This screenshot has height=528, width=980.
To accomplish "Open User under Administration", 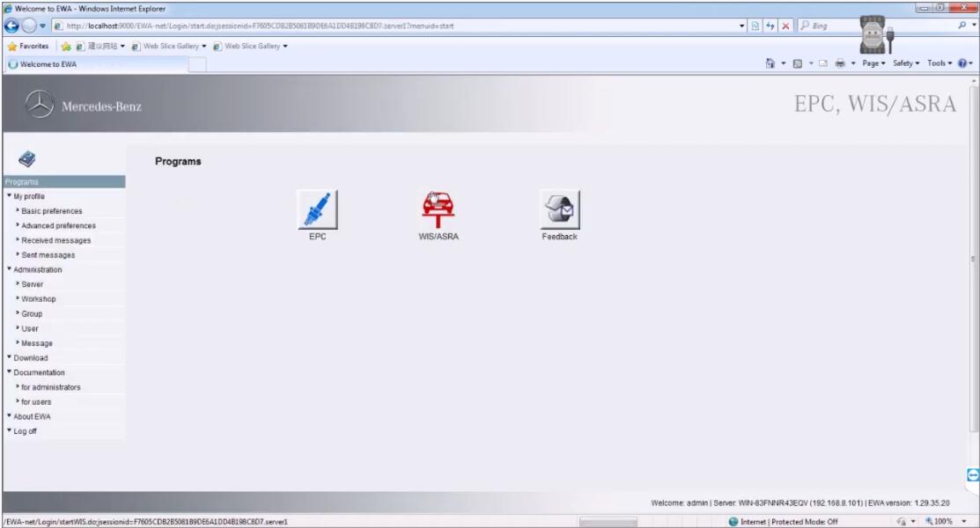I will [30, 328].
